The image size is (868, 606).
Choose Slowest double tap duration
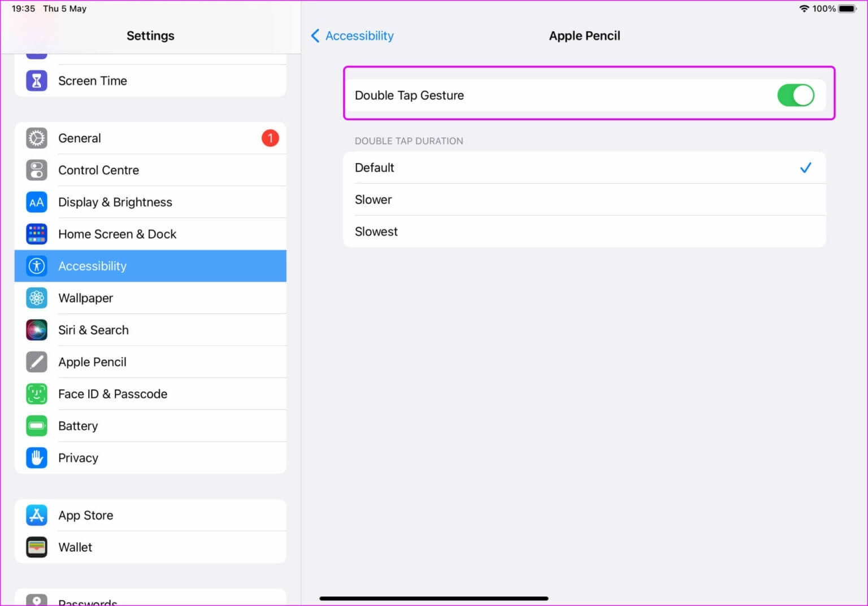tap(584, 232)
